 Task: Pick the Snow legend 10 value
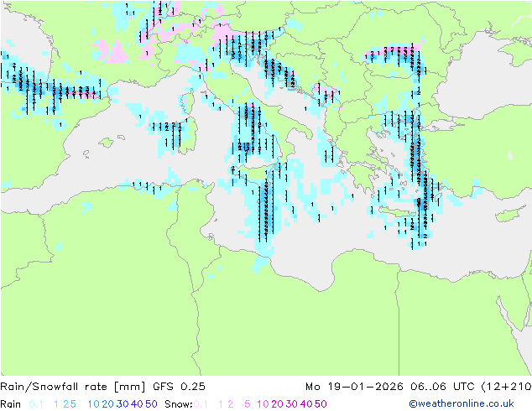[263, 404]
